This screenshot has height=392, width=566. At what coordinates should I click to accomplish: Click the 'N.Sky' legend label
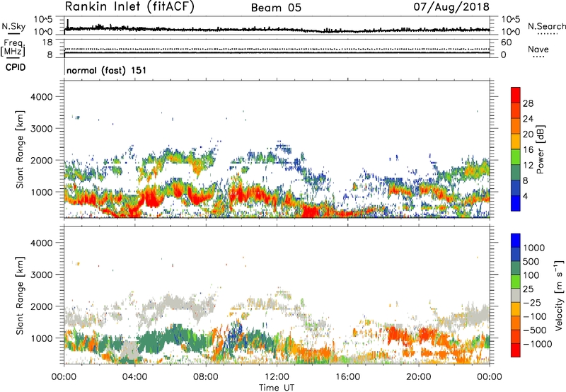tap(13, 26)
